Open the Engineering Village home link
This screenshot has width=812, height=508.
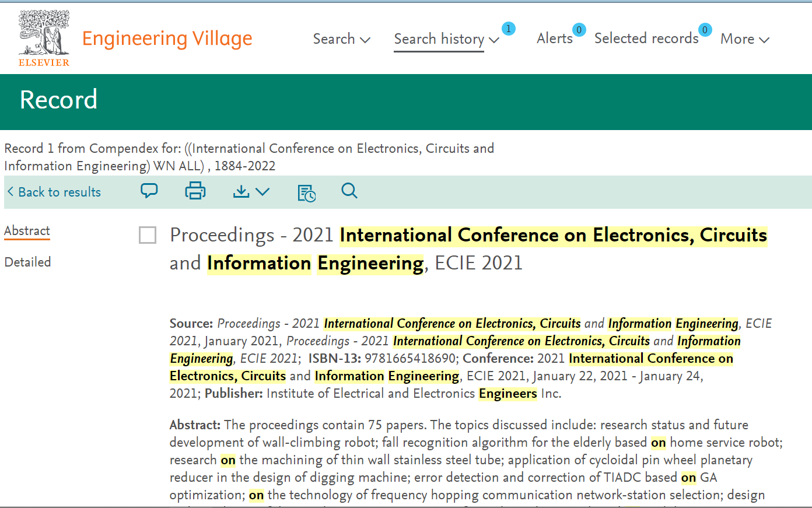coord(167,38)
